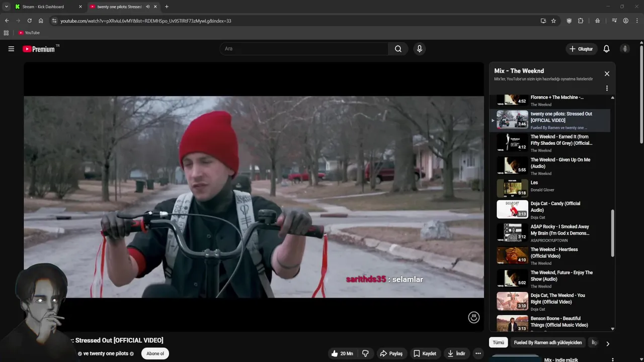
Task: Click the search magnifier button
Action: point(398,49)
